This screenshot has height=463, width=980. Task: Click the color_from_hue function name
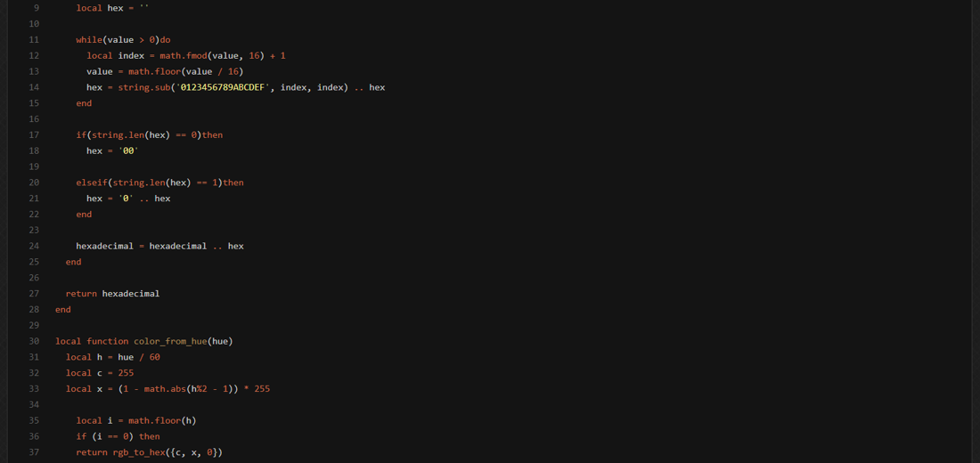point(170,341)
